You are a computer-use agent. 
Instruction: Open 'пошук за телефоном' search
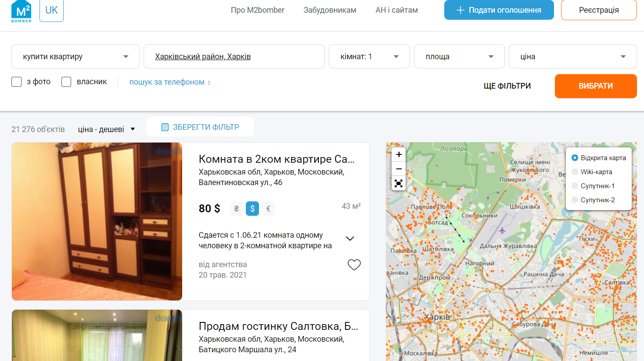click(167, 82)
